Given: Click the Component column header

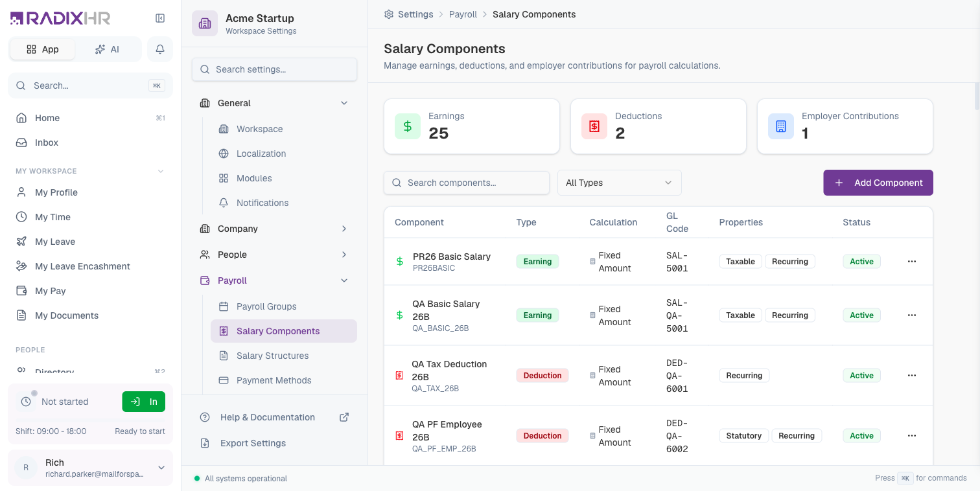Looking at the screenshot, I should tap(419, 222).
